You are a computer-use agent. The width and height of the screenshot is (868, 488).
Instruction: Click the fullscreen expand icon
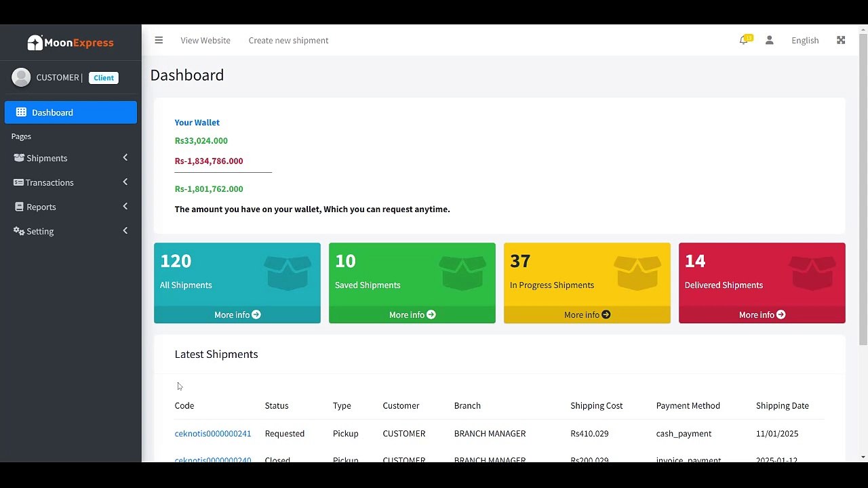pos(841,40)
